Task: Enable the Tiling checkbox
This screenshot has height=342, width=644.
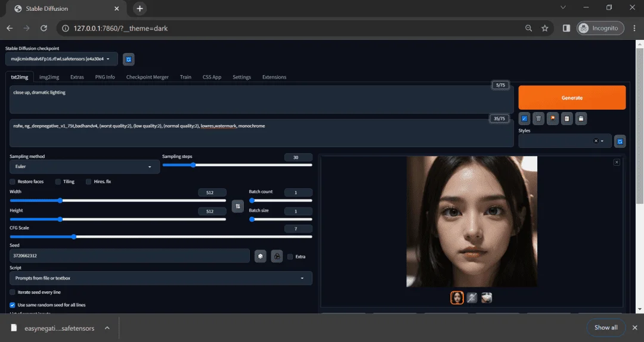Action: click(x=58, y=182)
